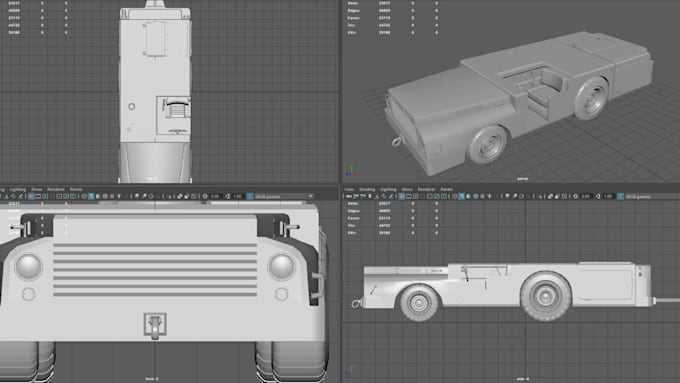Open grease pencil tool in side view toolbar
680x383 pixels.
click(391, 196)
